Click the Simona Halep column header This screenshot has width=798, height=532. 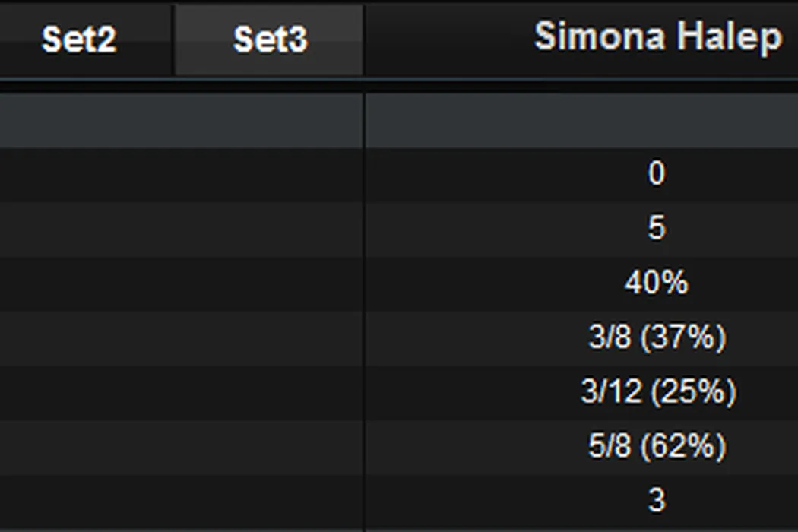(x=657, y=36)
